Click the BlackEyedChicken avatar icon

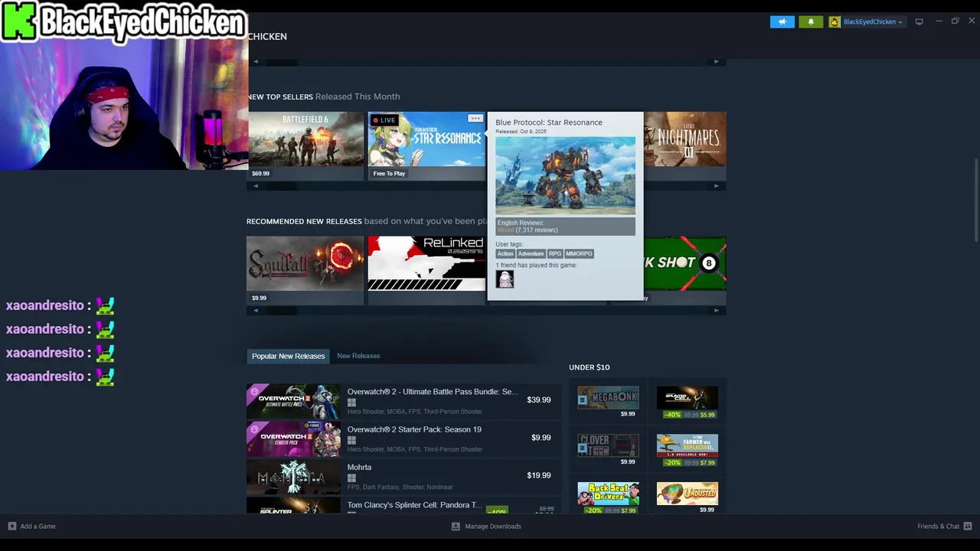coord(835,22)
